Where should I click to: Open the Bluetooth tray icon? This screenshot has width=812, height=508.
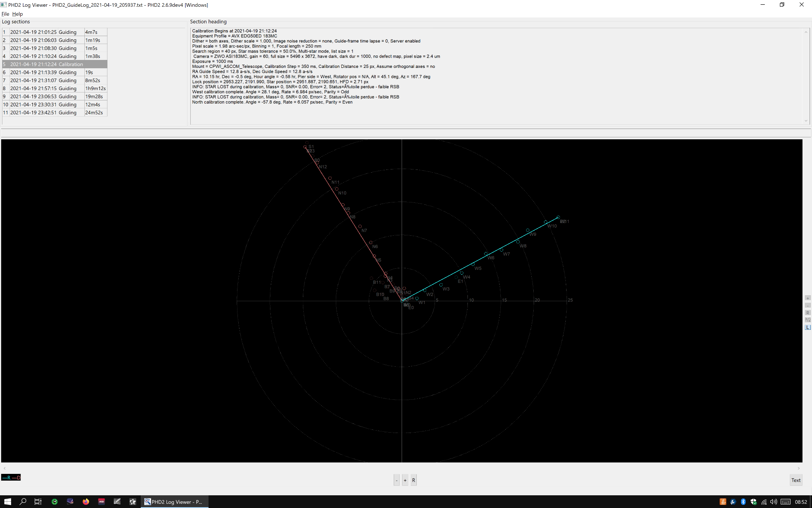(x=743, y=502)
